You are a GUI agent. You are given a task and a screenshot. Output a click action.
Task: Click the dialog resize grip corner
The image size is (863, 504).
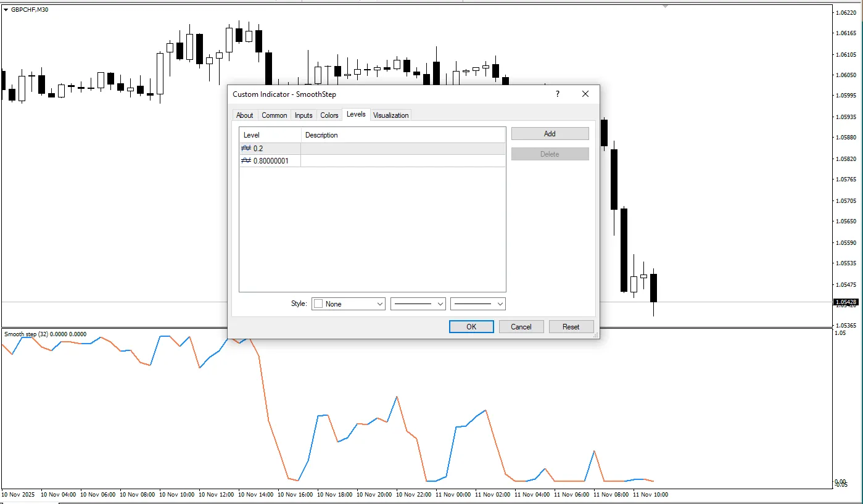coord(595,336)
